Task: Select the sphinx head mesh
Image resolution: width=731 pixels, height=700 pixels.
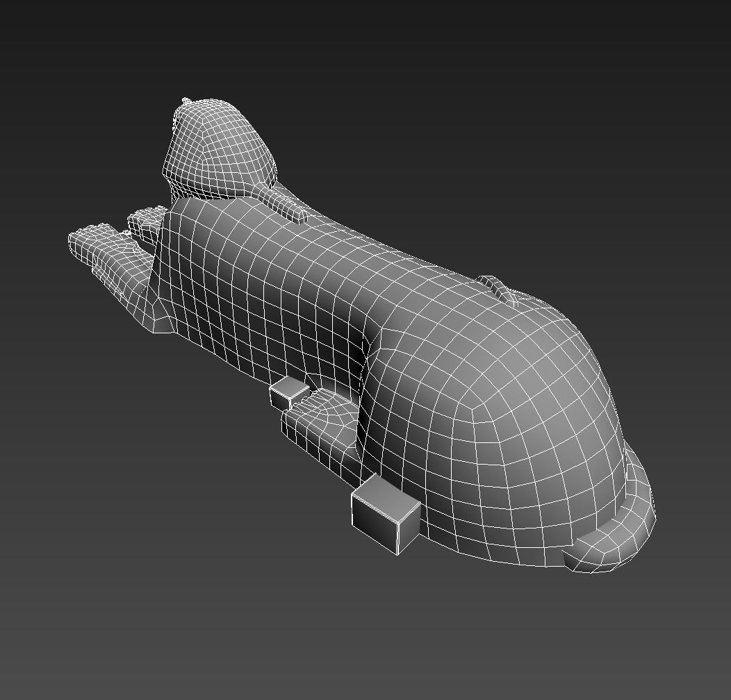Action: point(218,148)
